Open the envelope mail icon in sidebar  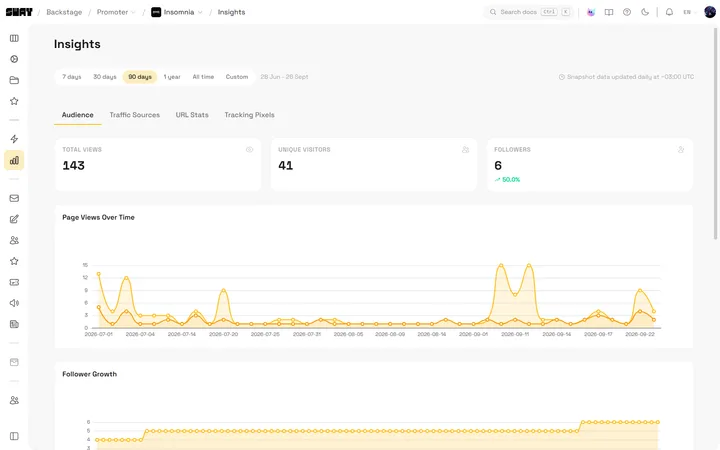coord(14,198)
